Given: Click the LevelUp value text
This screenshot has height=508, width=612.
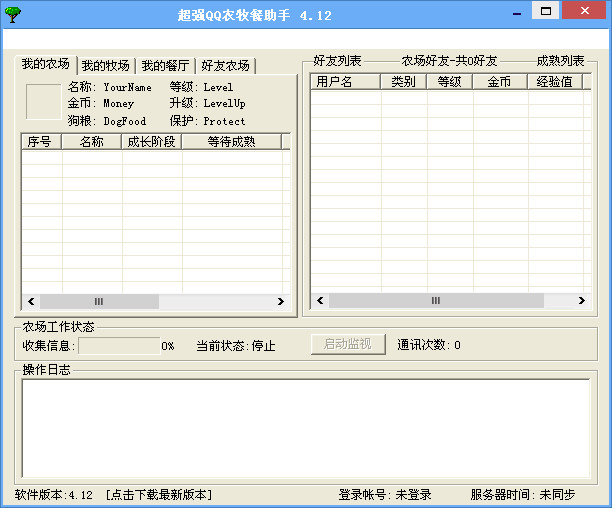Looking at the screenshot, I should point(224,103).
